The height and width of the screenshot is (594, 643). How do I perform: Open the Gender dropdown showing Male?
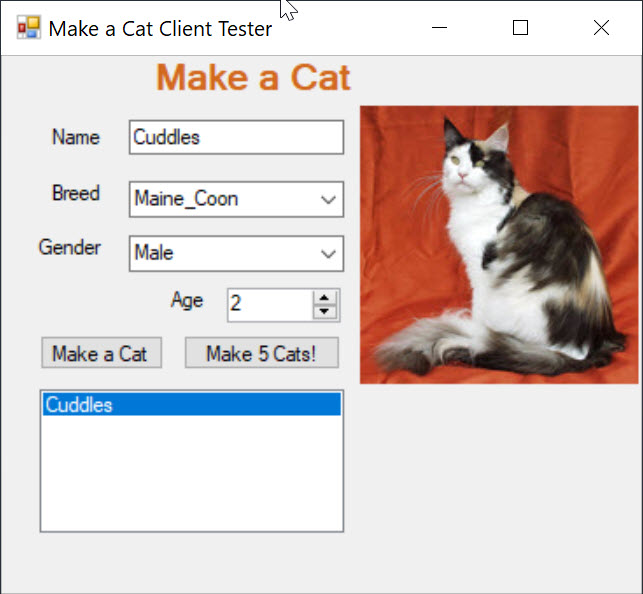coord(236,253)
